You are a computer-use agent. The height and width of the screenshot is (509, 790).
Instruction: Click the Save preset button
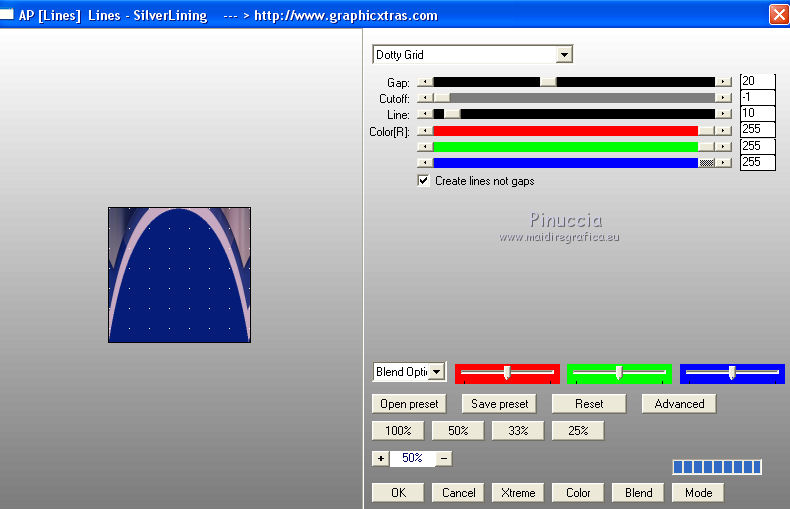pyautogui.click(x=499, y=404)
